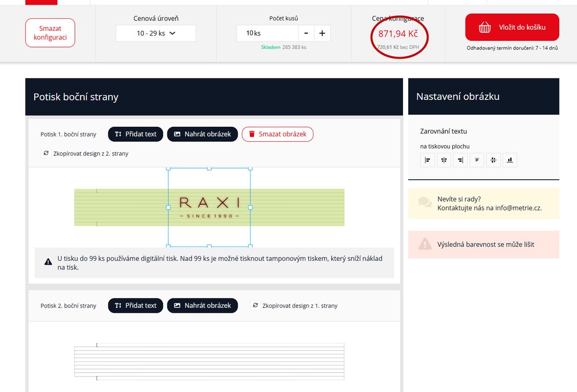The height and width of the screenshot is (392, 577).
Task: Click the Zarovnání textu label
Action: (443, 131)
